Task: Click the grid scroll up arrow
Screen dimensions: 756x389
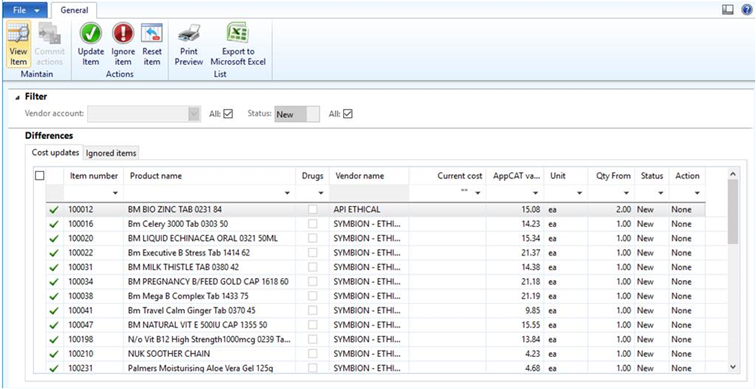Action: [733, 174]
